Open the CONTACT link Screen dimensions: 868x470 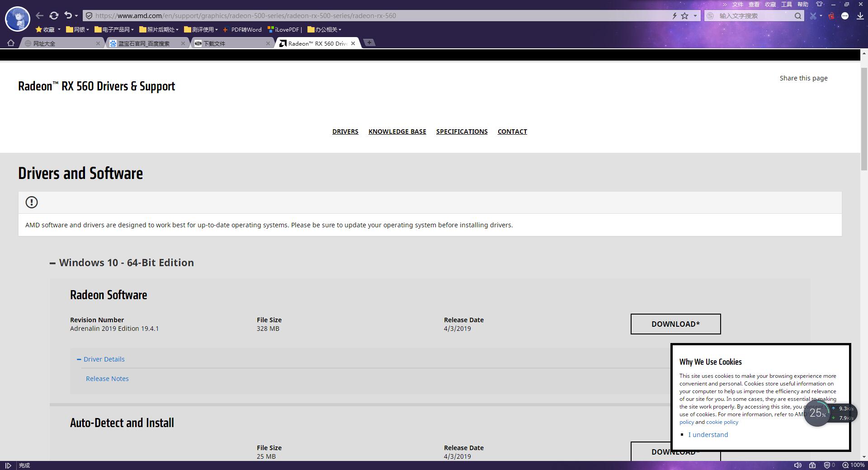[512, 132]
